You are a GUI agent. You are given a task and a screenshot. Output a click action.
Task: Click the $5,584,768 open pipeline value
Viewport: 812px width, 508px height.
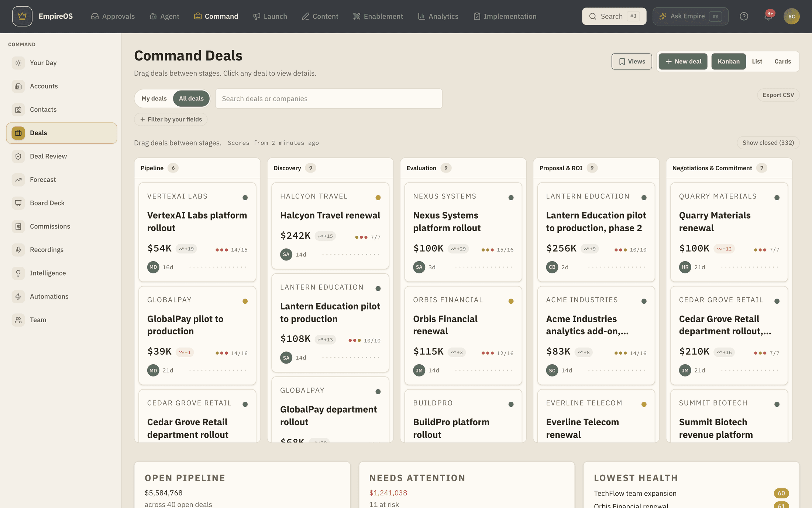(164, 493)
